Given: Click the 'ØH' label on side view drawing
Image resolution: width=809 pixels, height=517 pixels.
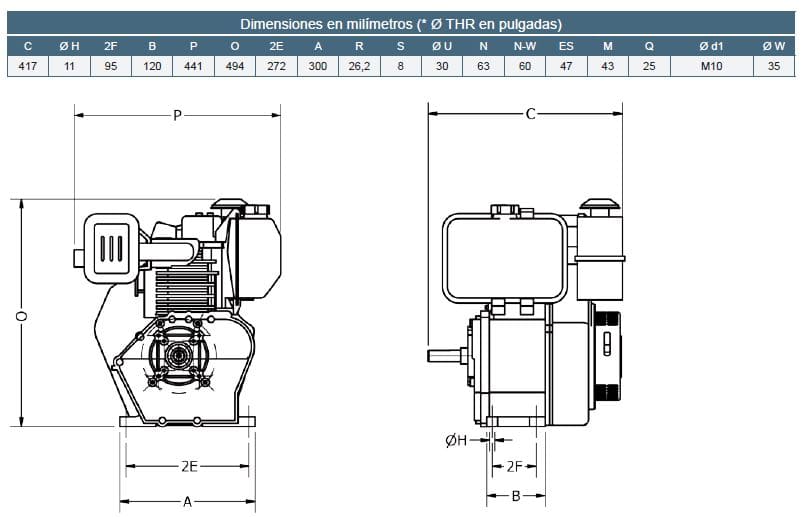Looking at the screenshot, I should click(456, 440).
